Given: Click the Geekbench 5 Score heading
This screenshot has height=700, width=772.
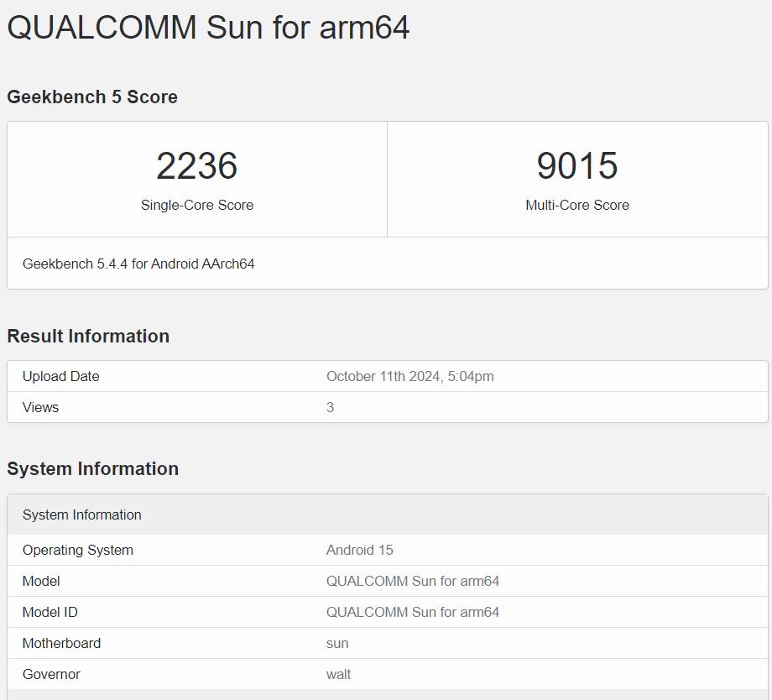Looking at the screenshot, I should 92,97.
